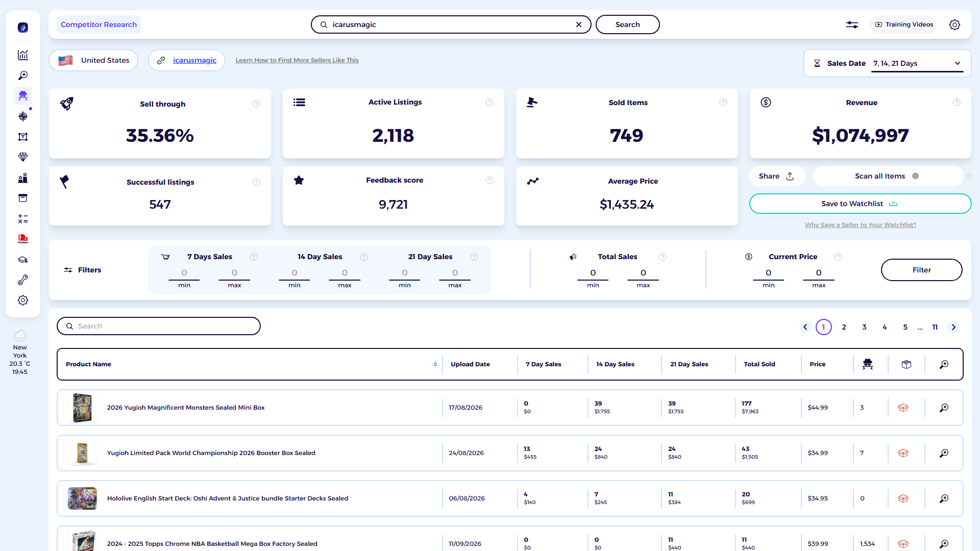The image size is (980, 551).
Task: Click the competitor spy column header icon
Action: point(868,364)
